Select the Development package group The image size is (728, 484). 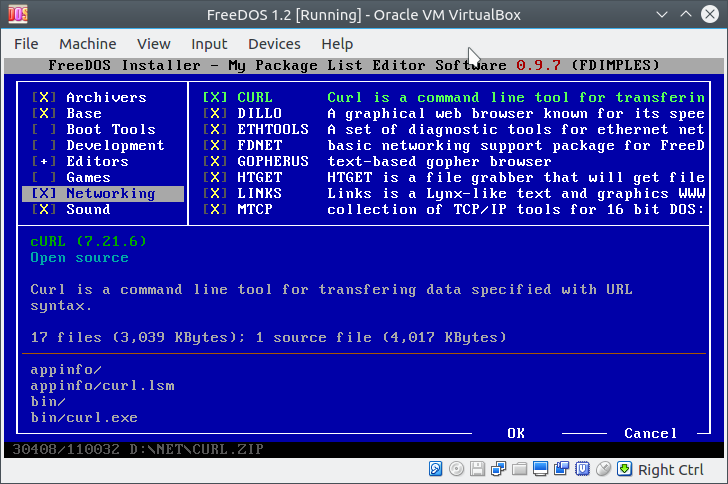pos(114,146)
